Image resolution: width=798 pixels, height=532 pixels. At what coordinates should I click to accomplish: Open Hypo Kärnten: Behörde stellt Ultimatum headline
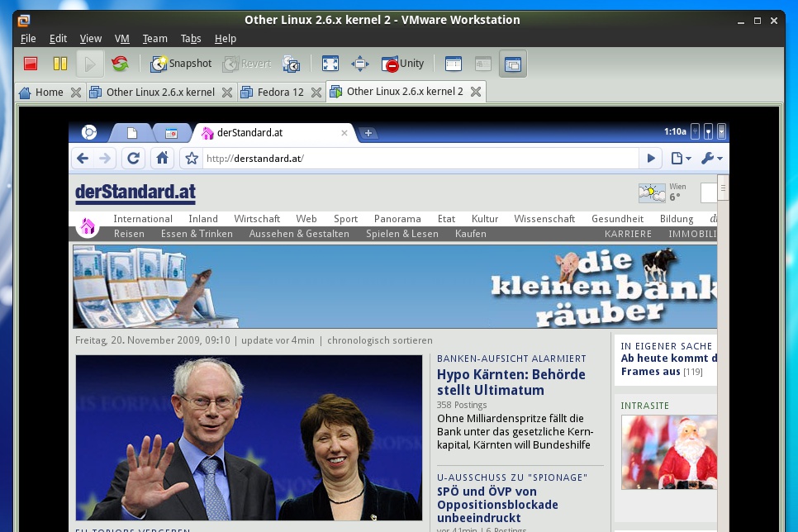coord(511,382)
